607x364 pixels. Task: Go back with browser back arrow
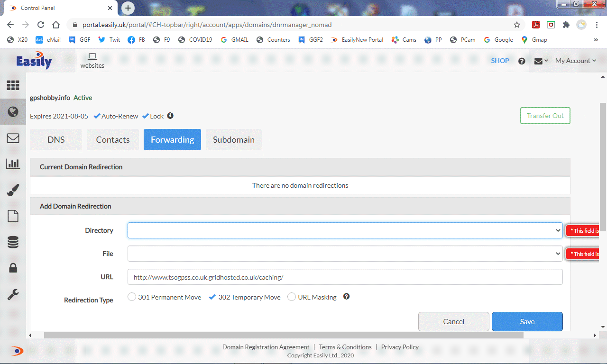click(10, 25)
